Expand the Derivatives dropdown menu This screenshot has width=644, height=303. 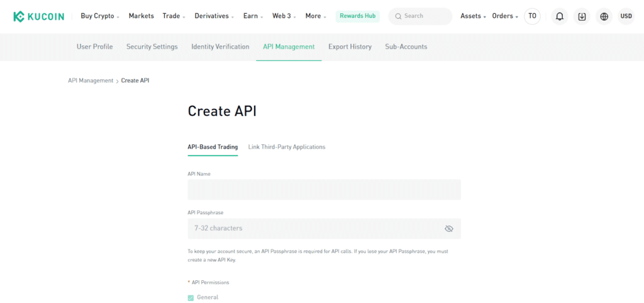214,16
